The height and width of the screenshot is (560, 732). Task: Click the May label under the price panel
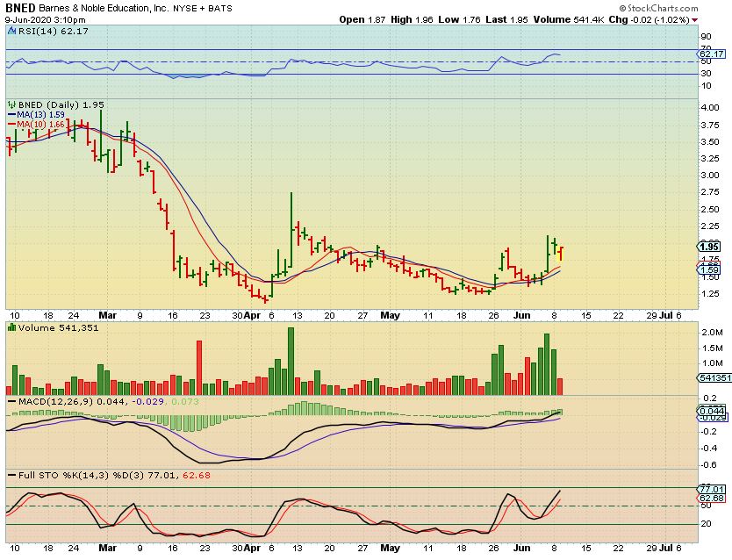click(x=391, y=315)
